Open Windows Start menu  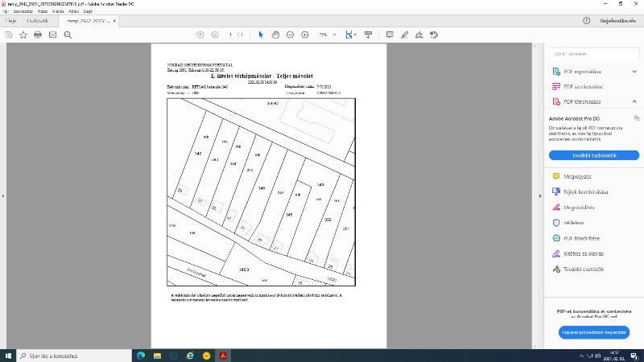(x=8, y=356)
